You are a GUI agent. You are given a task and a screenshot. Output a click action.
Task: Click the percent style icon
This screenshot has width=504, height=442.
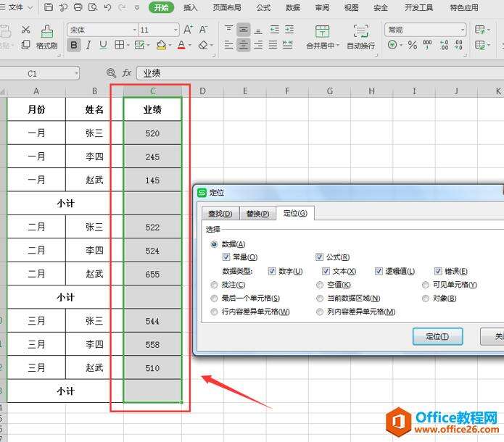[x=412, y=45]
